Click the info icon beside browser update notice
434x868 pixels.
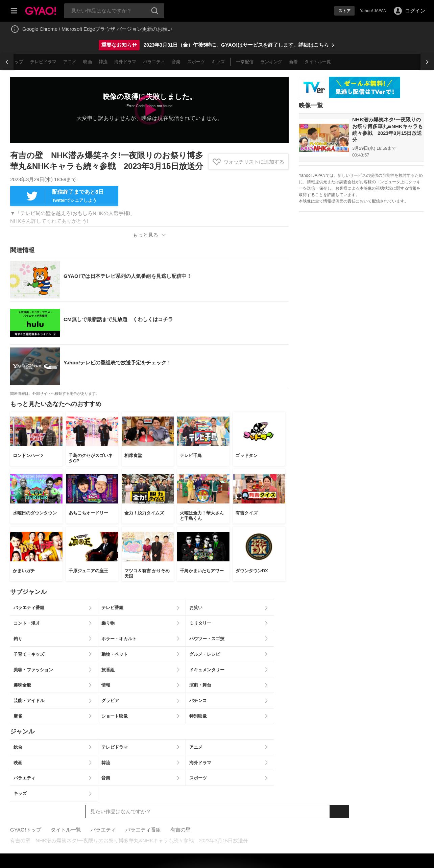click(x=15, y=29)
